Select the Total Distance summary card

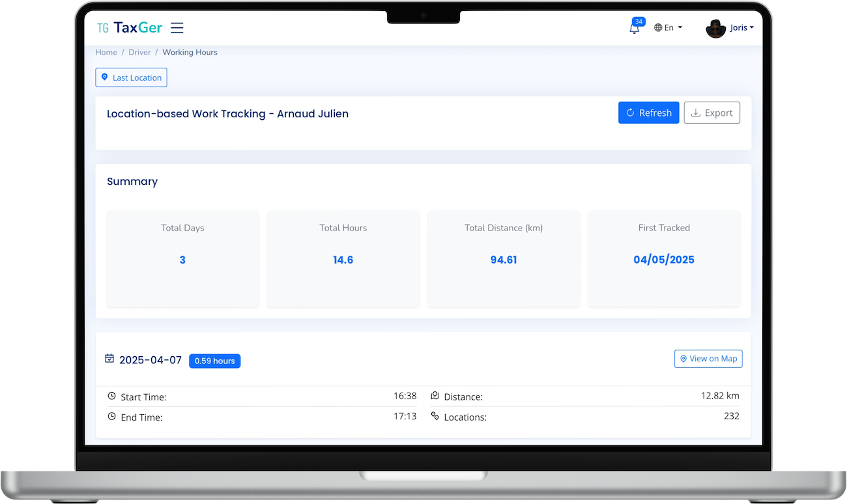click(504, 258)
